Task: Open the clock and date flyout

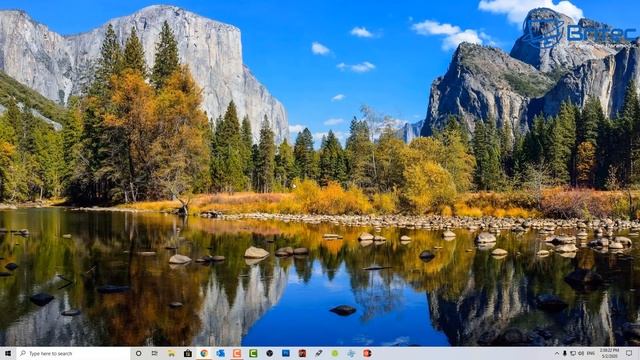Action: (610, 353)
